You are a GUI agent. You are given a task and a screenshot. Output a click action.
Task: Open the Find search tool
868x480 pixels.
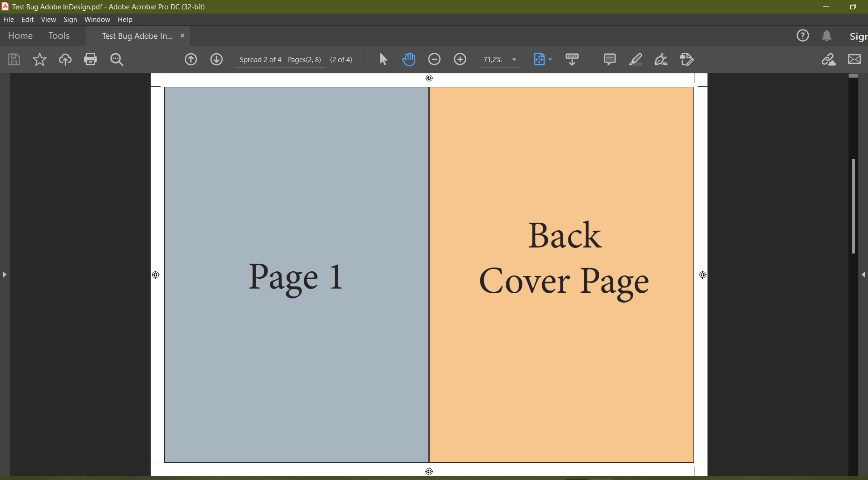117,60
